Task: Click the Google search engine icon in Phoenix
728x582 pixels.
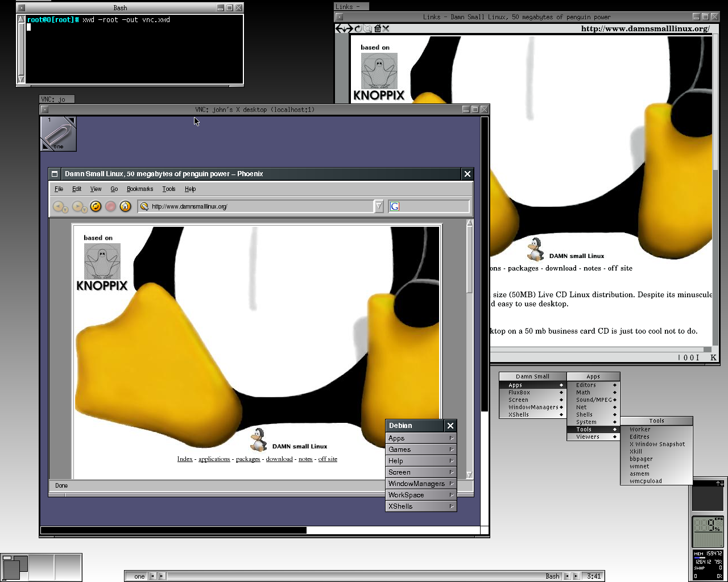Action: pos(395,206)
